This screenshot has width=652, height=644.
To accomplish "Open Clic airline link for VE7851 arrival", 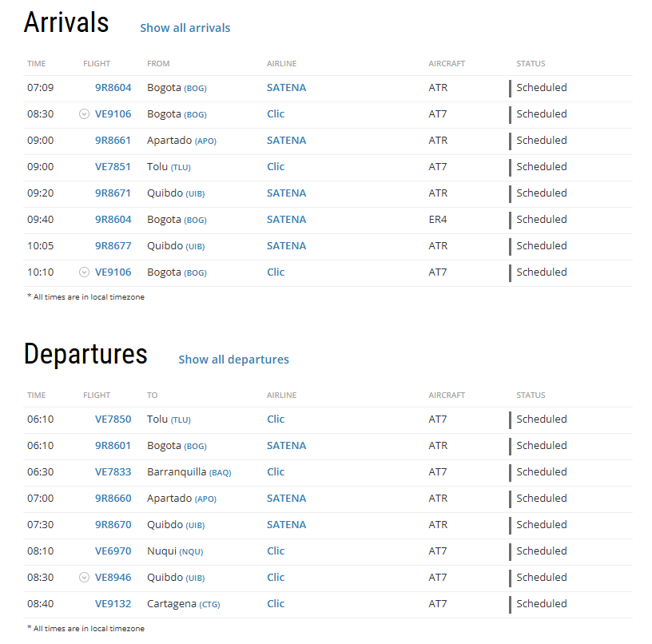I will point(276,167).
